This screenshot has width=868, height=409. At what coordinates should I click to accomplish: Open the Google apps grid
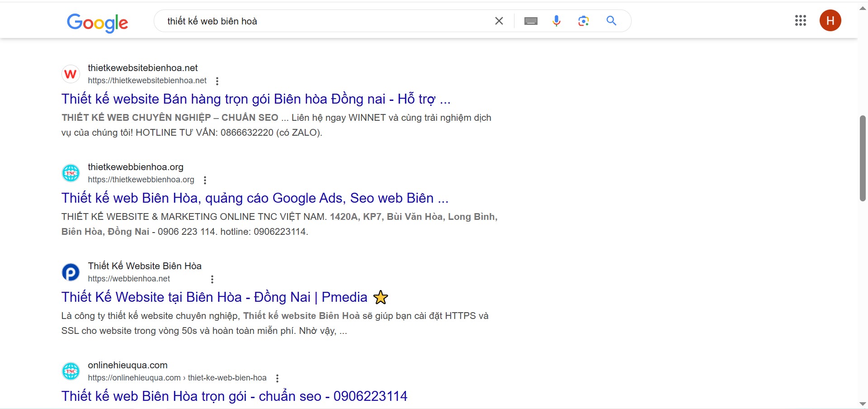pyautogui.click(x=801, y=20)
